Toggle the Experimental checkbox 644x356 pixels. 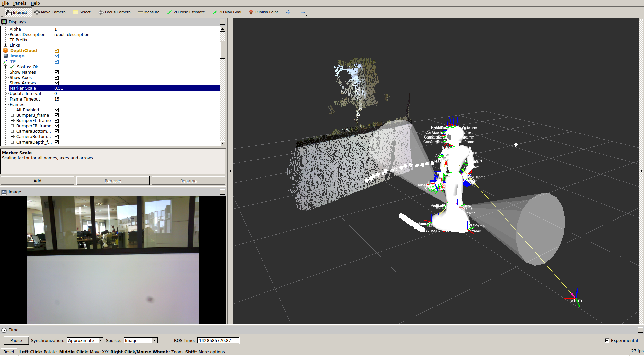[607, 340]
